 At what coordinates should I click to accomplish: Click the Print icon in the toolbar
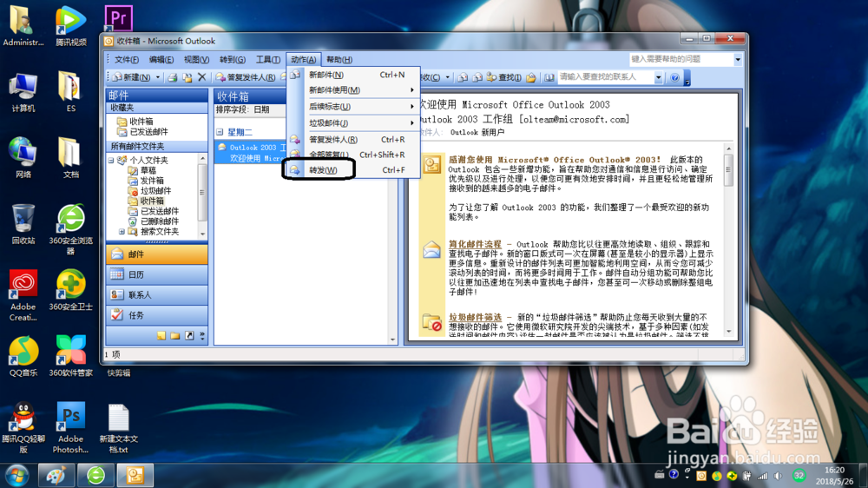[172, 77]
